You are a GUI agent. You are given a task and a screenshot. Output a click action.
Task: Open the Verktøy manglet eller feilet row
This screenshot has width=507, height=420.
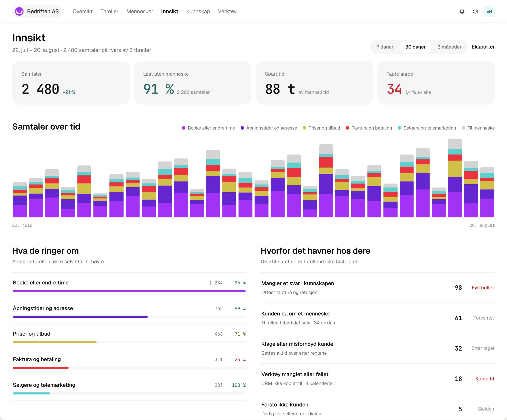point(378,379)
